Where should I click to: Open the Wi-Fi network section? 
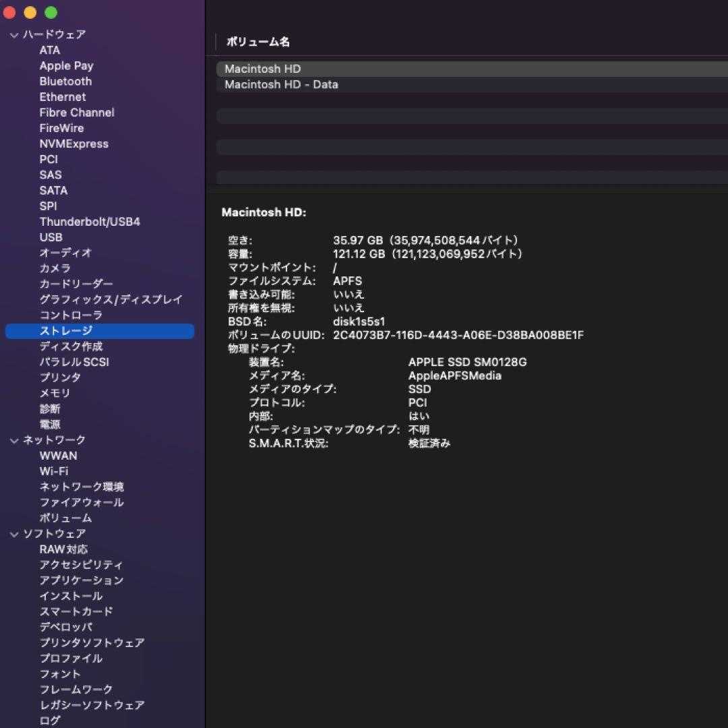point(53,471)
